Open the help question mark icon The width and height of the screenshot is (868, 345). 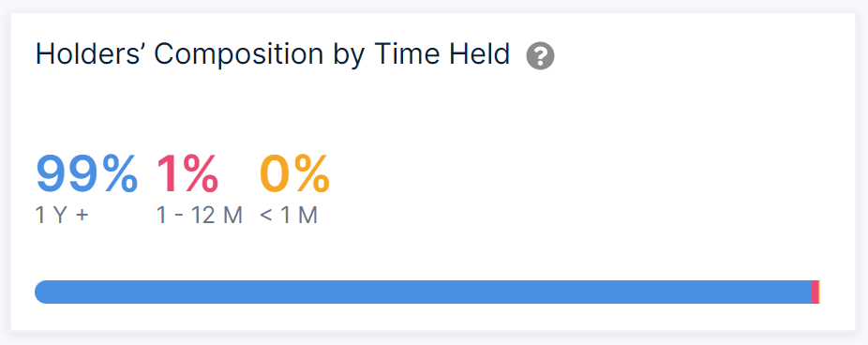click(540, 56)
